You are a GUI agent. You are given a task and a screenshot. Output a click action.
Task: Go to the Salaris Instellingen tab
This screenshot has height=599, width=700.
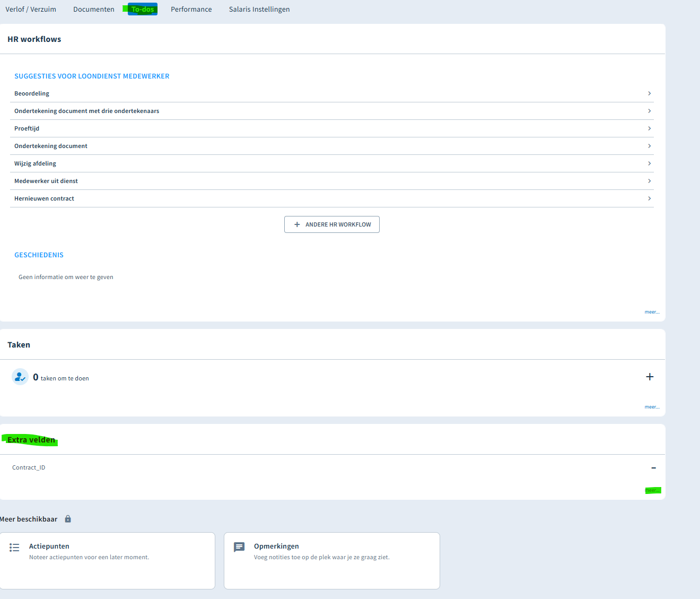coord(259,9)
